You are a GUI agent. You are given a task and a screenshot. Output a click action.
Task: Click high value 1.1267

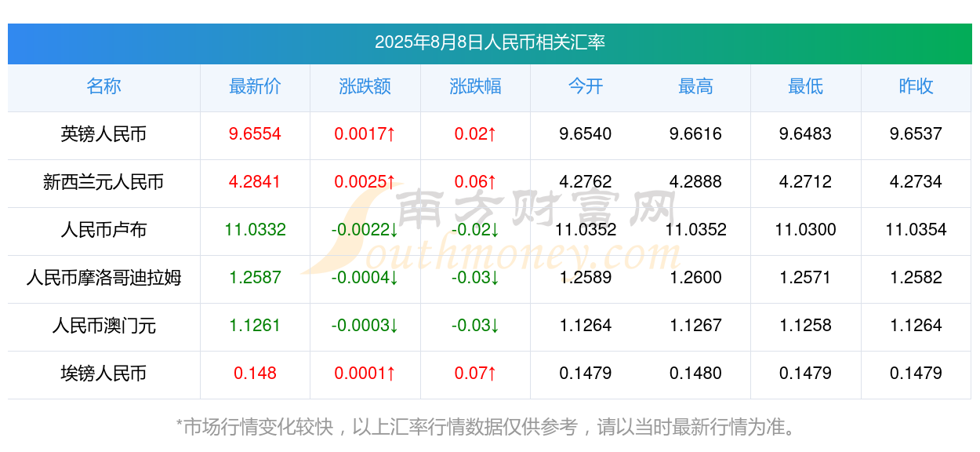695,326
